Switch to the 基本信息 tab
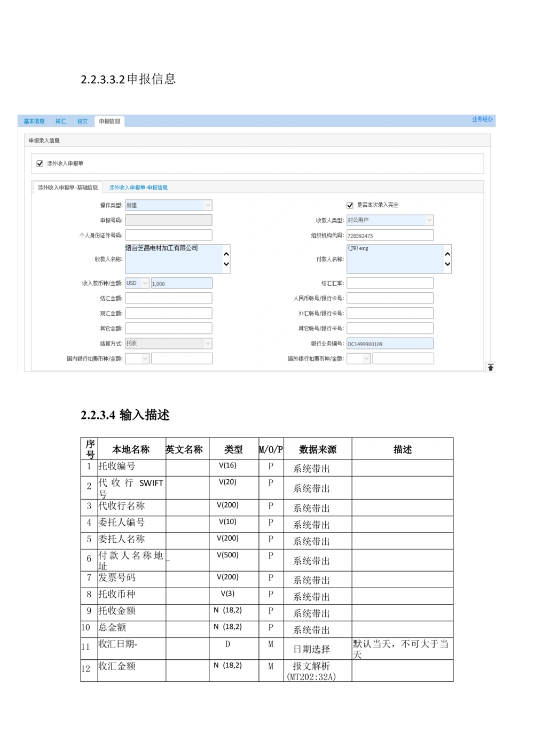This screenshot has height=756, width=534. pos(34,121)
